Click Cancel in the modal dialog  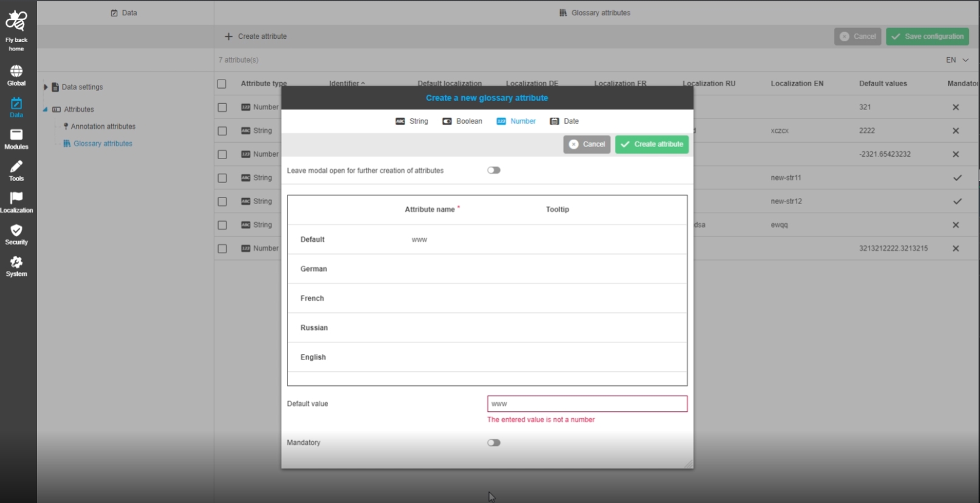(x=587, y=145)
